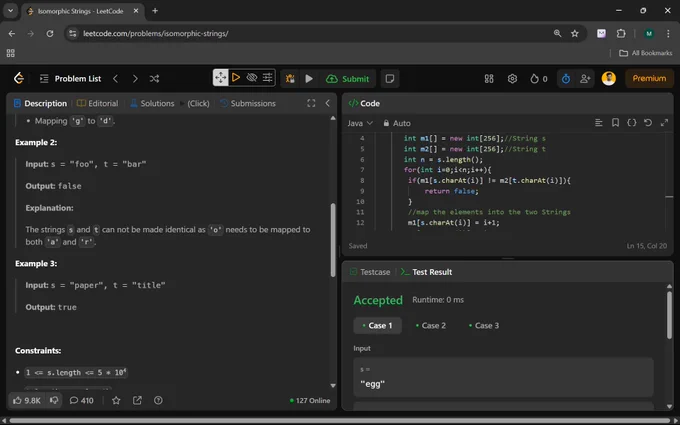This screenshot has width=680, height=425.
Task: Dislike the problem with thumbs down
Action: click(x=54, y=400)
